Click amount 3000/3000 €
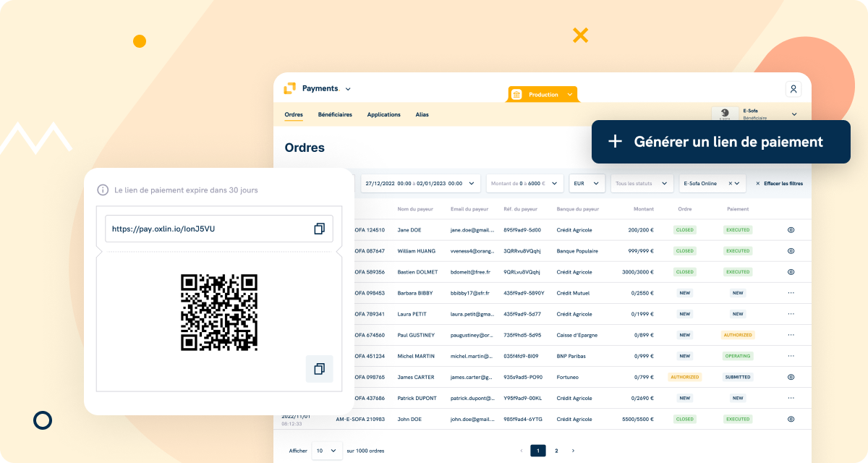 [638, 272]
